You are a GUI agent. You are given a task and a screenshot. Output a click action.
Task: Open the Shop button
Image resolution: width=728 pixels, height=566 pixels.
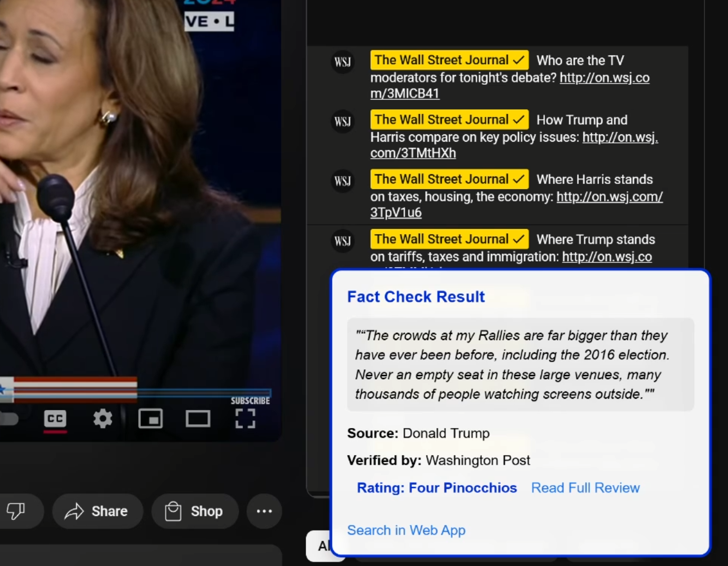195,511
